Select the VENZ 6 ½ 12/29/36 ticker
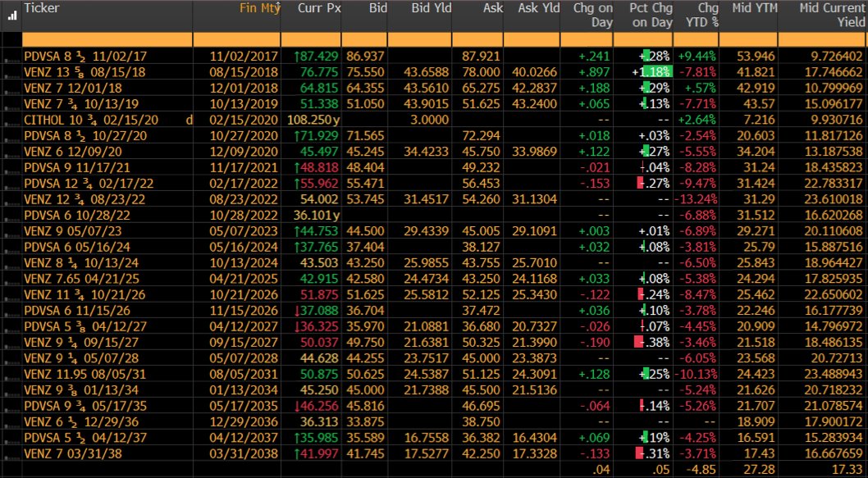Screen dimensions: 868x478 81,422
